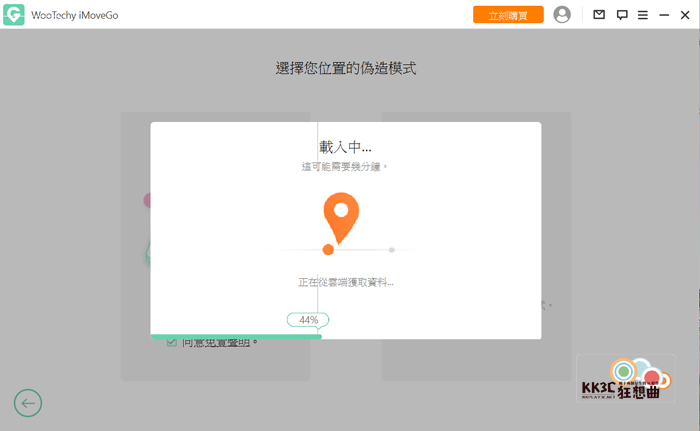The width and height of the screenshot is (700, 431).
Task: Open the feedback chat bubble icon
Action: [622, 15]
